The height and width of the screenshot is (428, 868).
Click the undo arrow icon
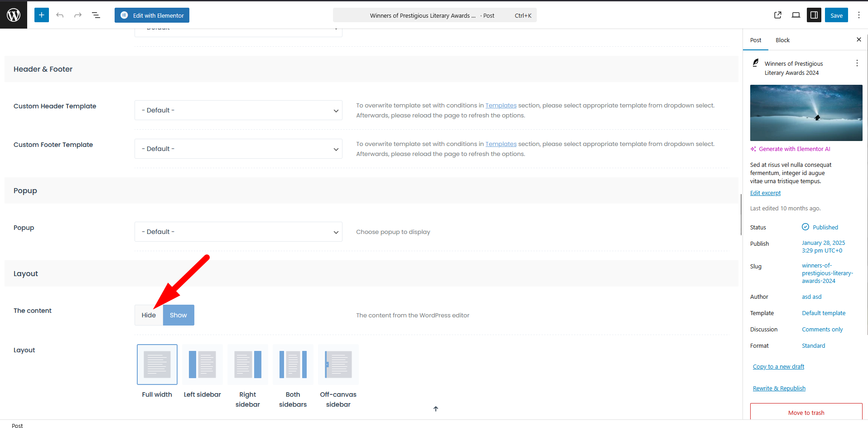pos(60,15)
